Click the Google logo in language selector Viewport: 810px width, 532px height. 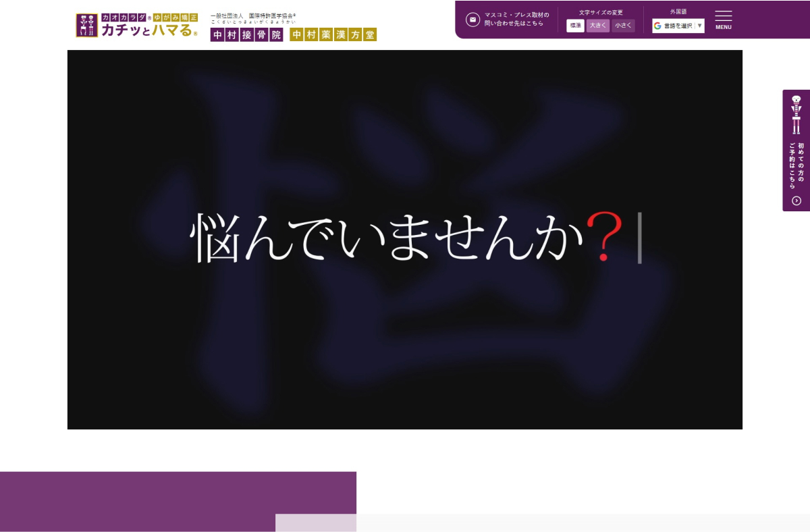657,26
